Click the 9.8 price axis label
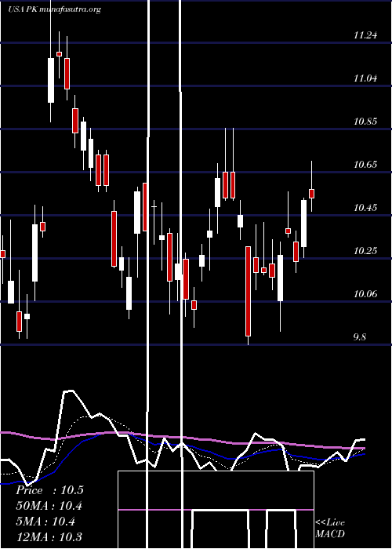The image size is (392, 549). click(360, 337)
